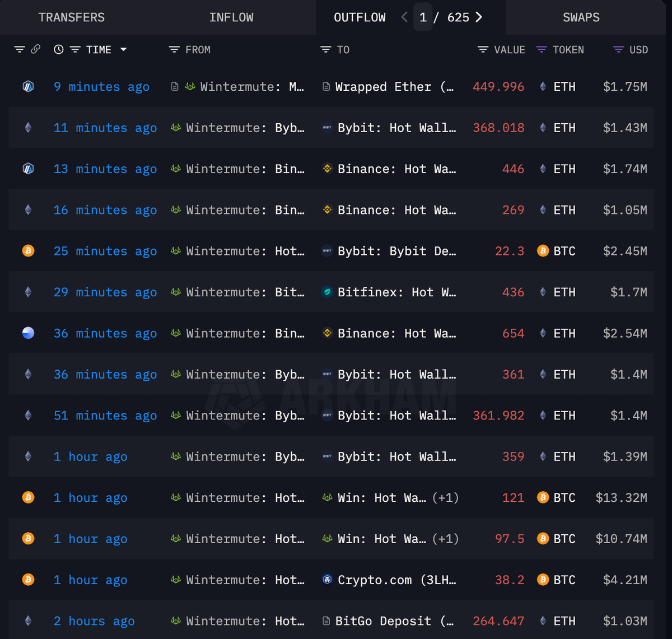672x639 pixels.
Task: Click Ethereum chain icon in 11 minutes row
Action: point(28,128)
